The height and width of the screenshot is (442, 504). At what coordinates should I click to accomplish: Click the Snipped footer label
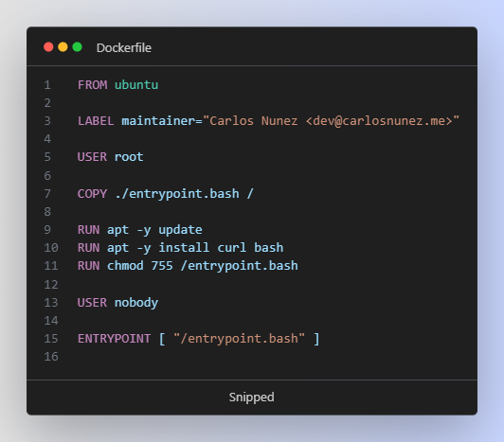[x=252, y=398]
